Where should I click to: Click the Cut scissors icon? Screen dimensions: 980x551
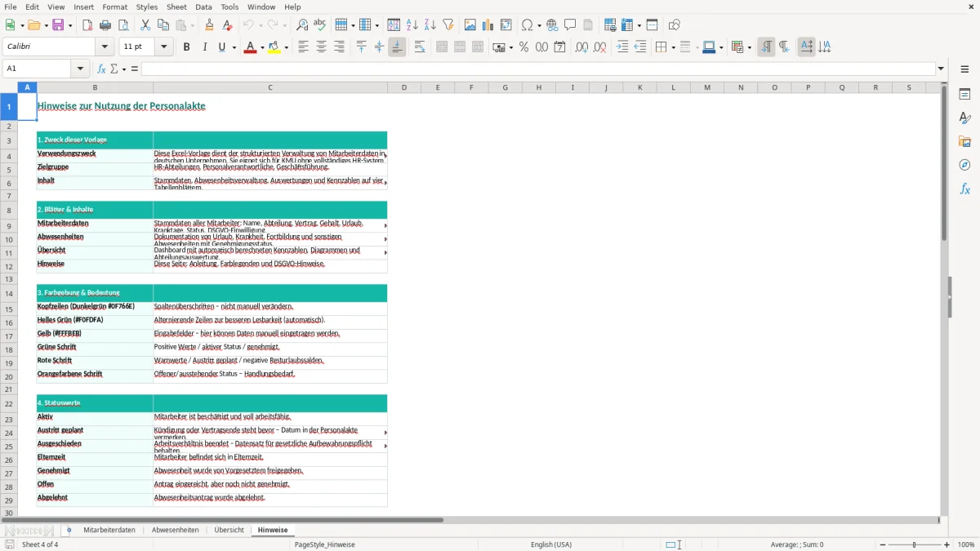(145, 25)
